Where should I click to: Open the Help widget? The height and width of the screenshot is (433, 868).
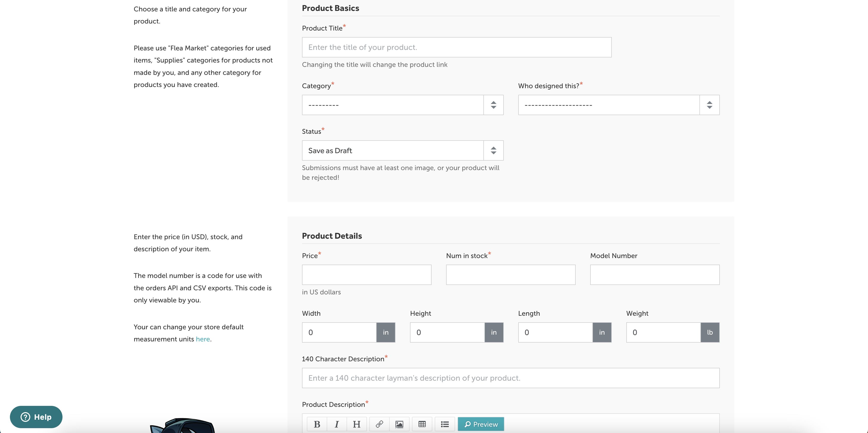point(36,417)
